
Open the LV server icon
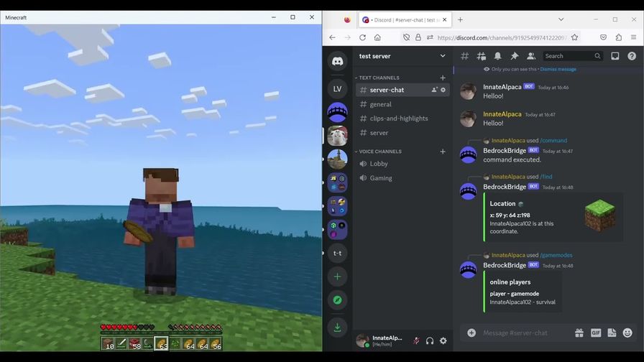coord(337,88)
